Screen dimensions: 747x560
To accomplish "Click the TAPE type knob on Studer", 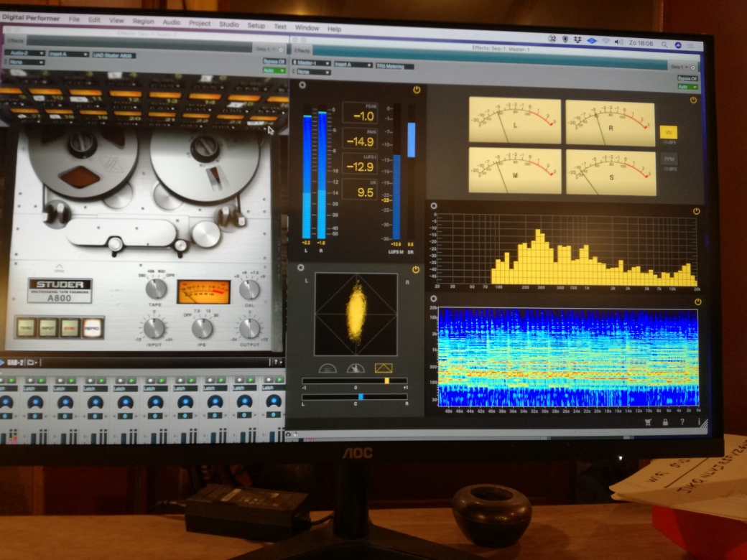I will pos(156,288).
